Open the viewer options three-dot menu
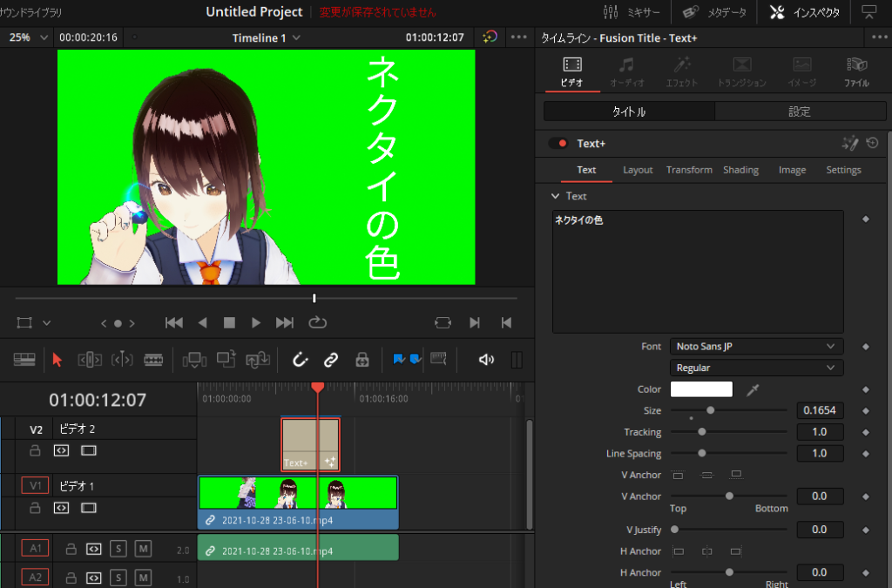This screenshot has height=588, width=892. tap(519, 37)
